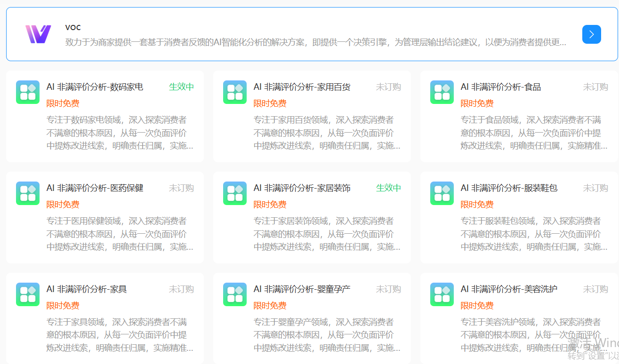The image size is (619, 364).
Task: Click app icon for 服装鞋包 analysis card
Action: 442,193
